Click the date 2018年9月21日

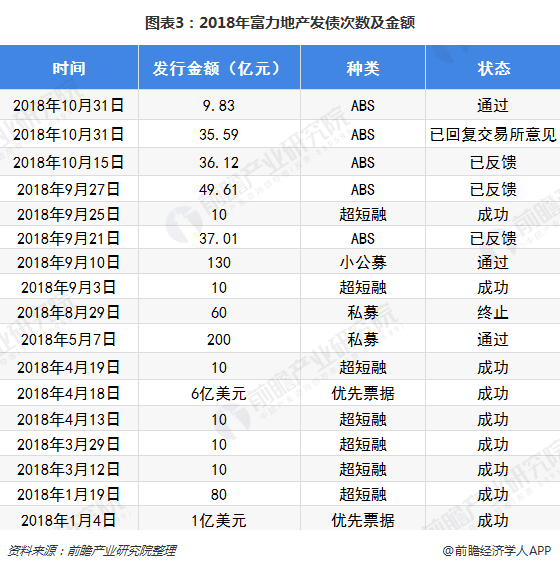(69, 239)
